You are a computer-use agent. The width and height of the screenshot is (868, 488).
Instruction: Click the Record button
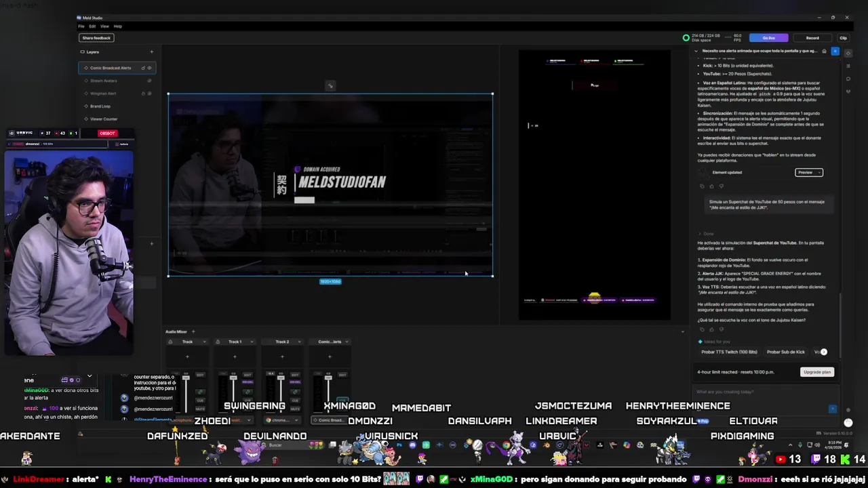[x=812, y=38]
